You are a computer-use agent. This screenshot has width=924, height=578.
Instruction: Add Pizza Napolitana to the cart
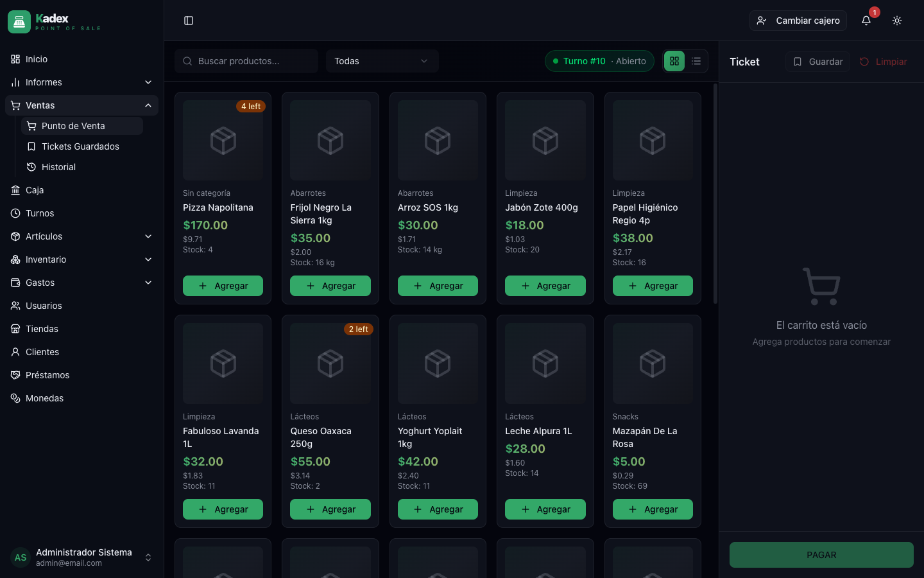(223, 286)
